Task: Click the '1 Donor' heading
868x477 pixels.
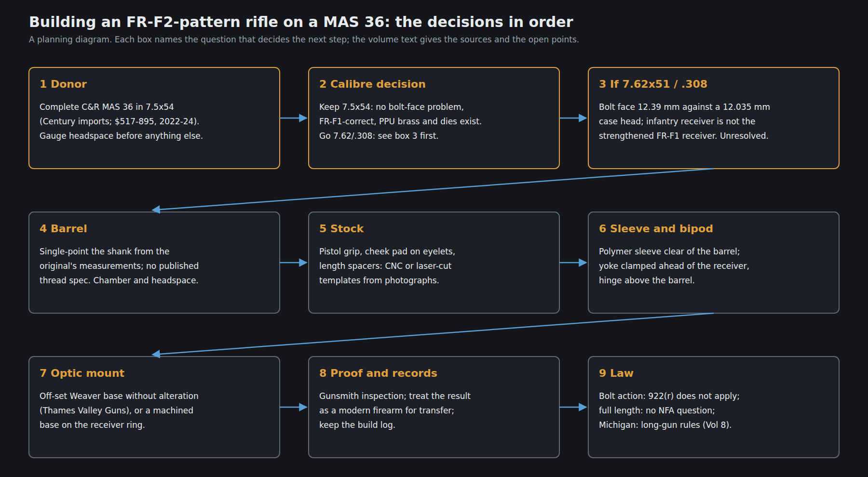Action: coord(63,84)
